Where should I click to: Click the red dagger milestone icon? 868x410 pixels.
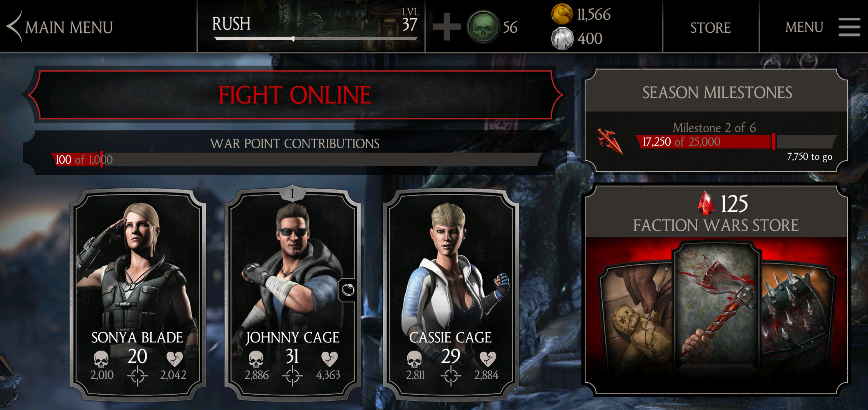[609, 141]
